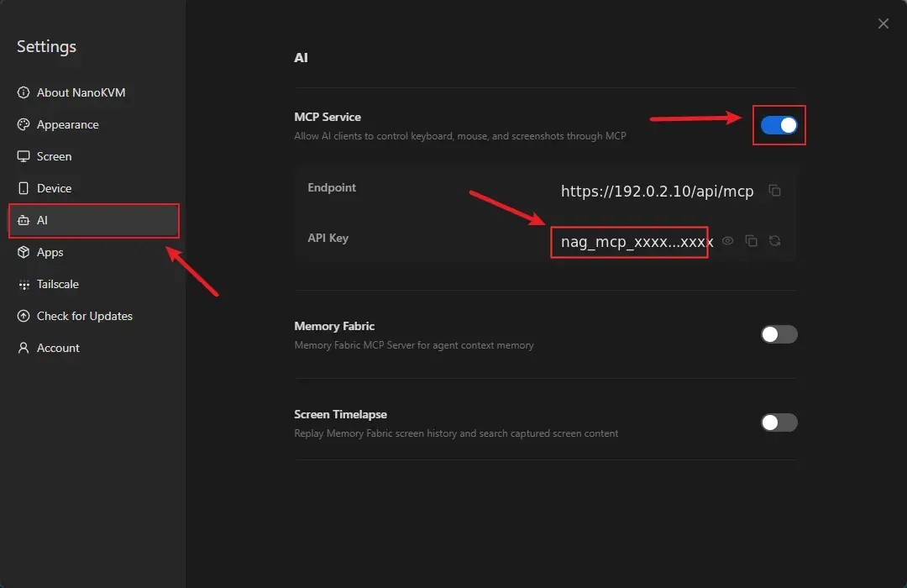Click the info icon beside About NanoKVM
The height and width of the screenshot is (588, 907).
24,92
